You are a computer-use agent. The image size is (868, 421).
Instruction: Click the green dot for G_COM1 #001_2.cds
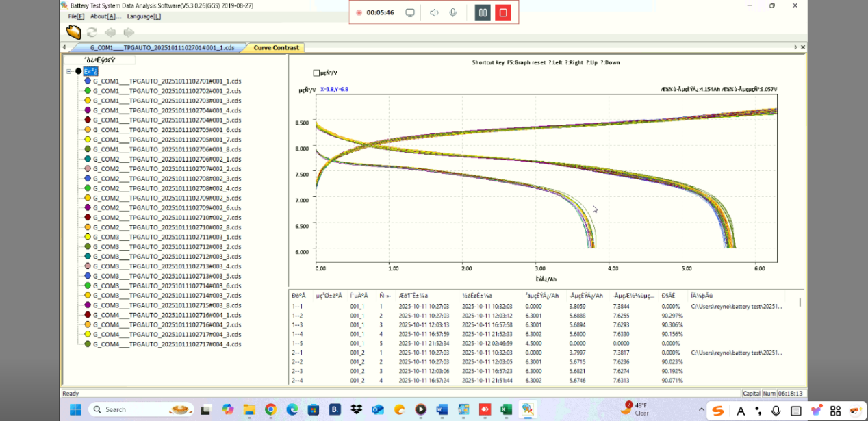(88, 90)
